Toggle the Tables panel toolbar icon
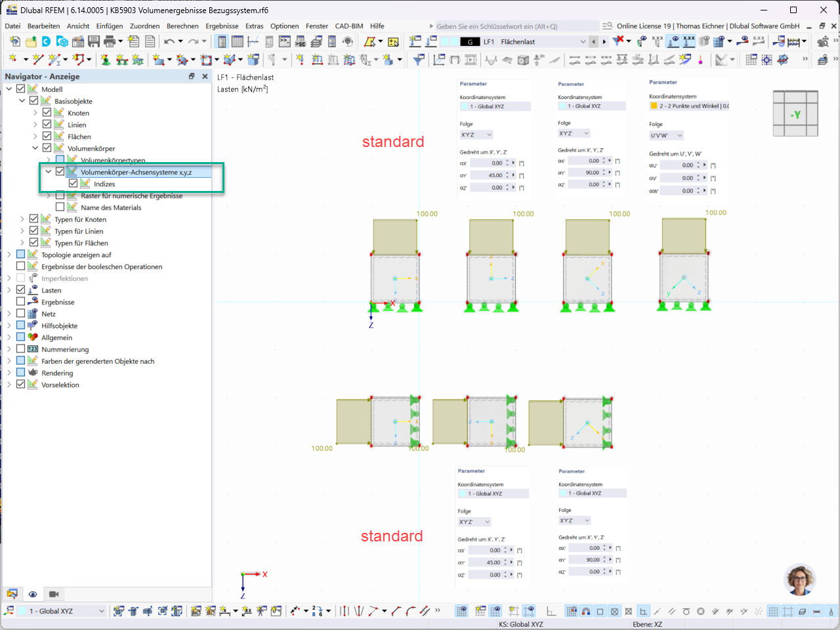The image size is (840, 630). coord(237,41)
